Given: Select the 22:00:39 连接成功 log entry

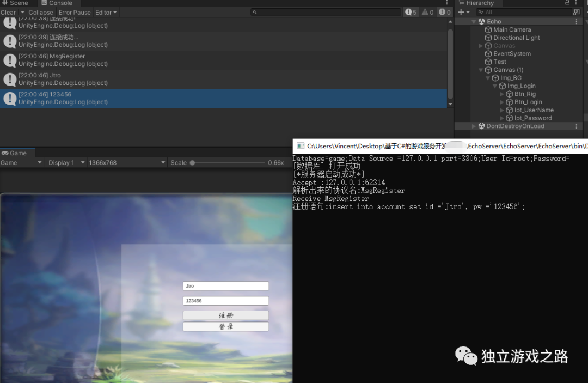Looking at the screenshot, I should point(224,41).
